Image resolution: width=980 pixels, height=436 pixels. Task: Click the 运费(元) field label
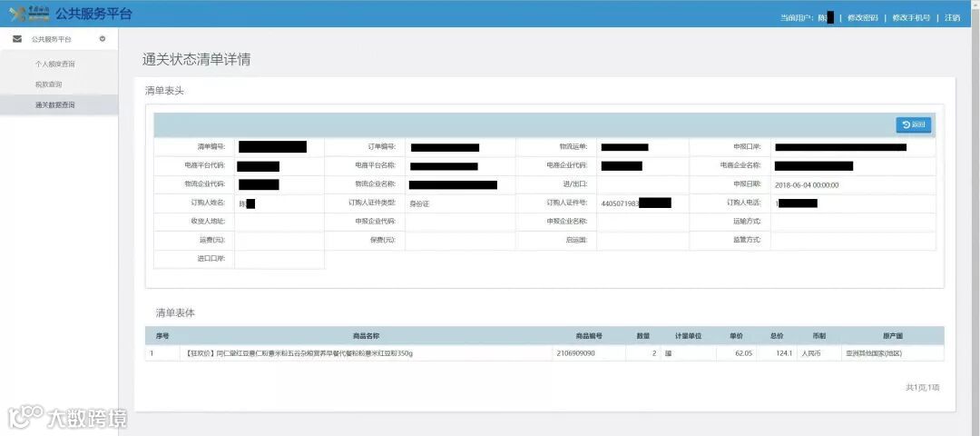pos(212,240)
